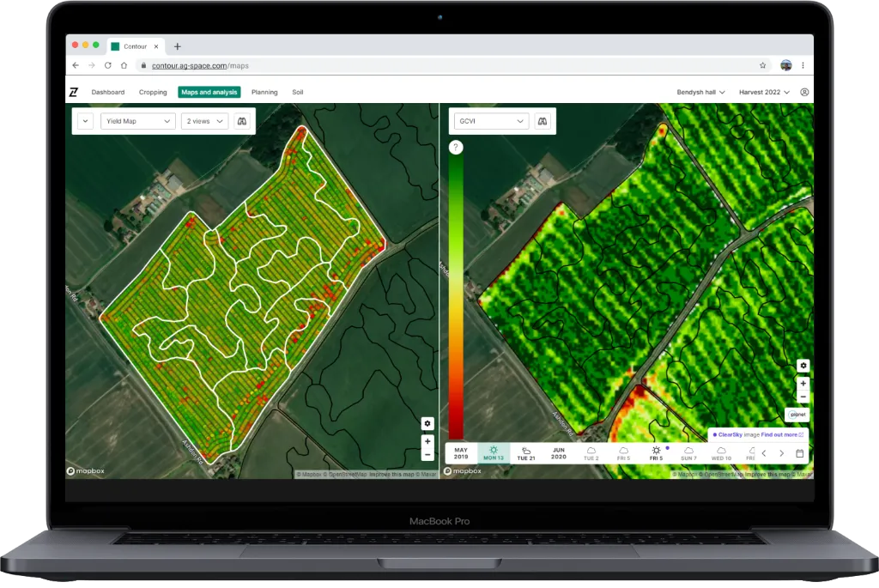Zoom in on the left map
The height and width of the screenshot is (588, 879).
click(427, 441)
